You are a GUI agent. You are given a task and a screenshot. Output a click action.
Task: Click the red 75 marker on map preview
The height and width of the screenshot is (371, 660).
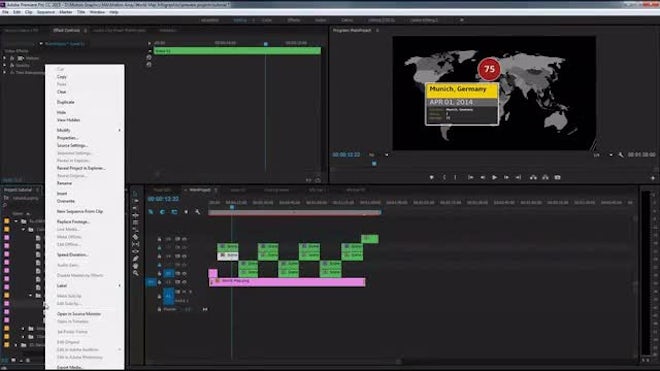pos(489,69)
